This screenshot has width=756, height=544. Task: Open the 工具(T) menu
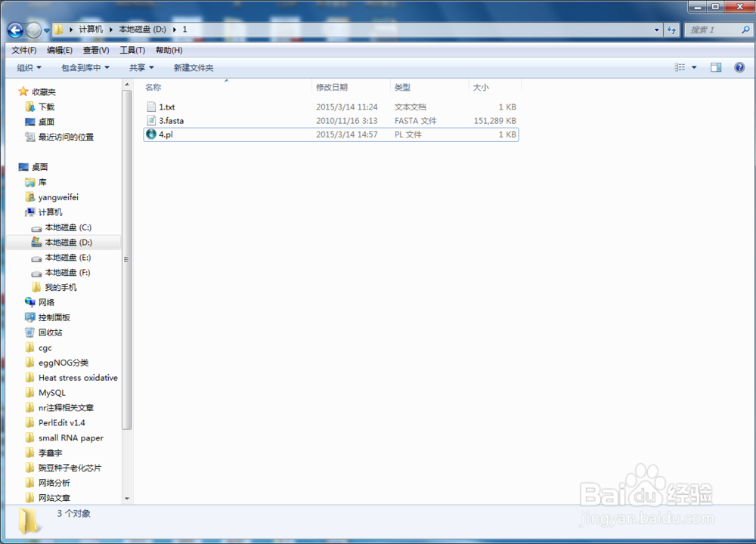click(x=132, y=50)
